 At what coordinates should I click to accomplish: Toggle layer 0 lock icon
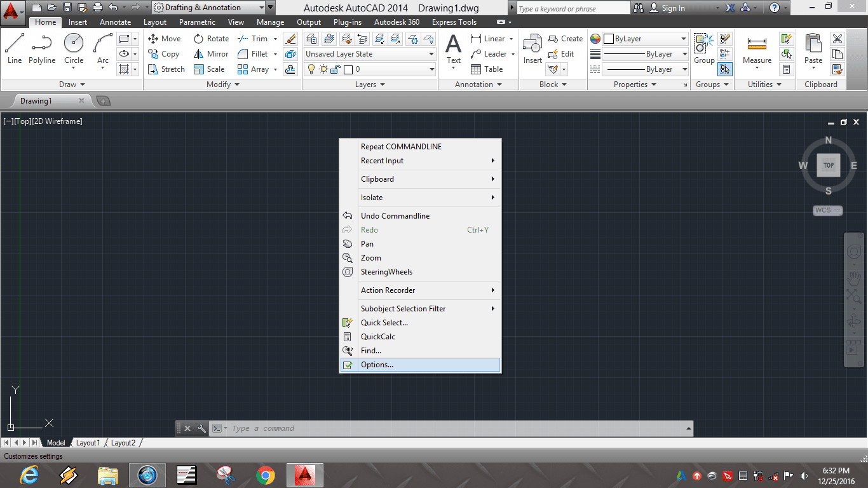pos(335,69)
